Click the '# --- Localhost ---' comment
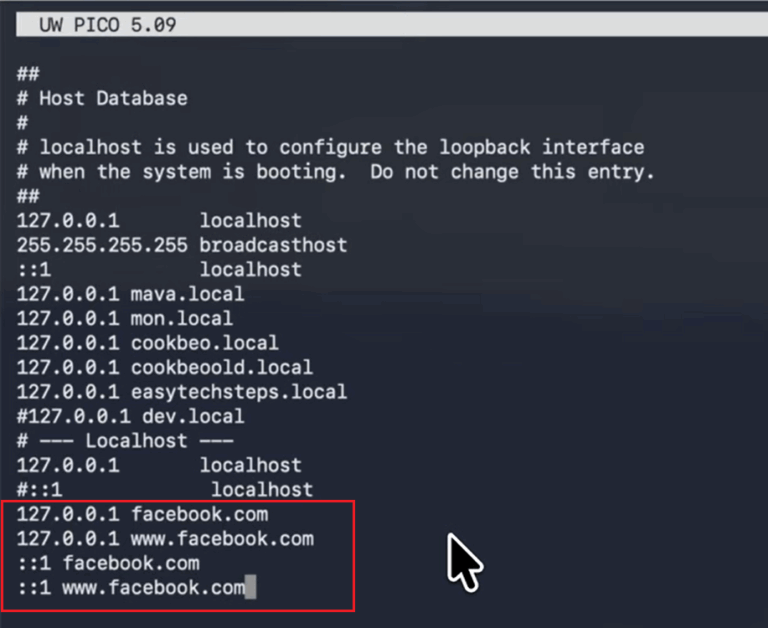768x628 pixels. click(x=125, y=441)
